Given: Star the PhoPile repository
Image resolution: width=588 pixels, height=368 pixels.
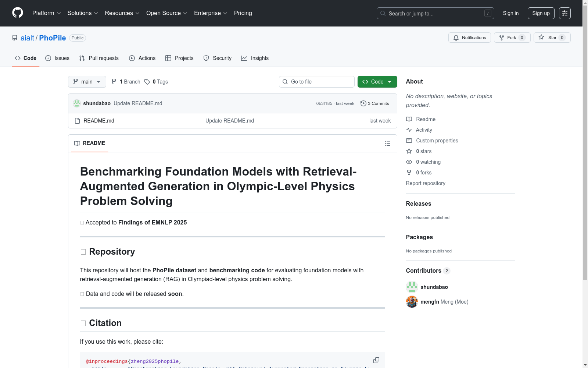Looking at the screenshot, I should [x=552, y=38].
